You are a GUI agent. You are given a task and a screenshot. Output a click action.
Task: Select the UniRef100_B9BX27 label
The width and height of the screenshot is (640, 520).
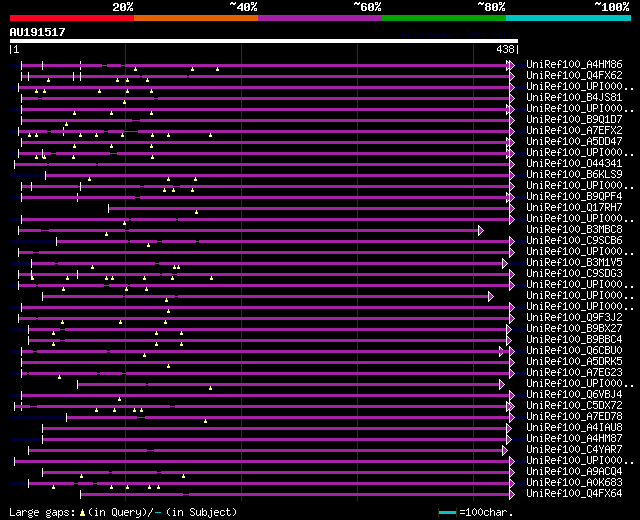[x=574, y=329]
